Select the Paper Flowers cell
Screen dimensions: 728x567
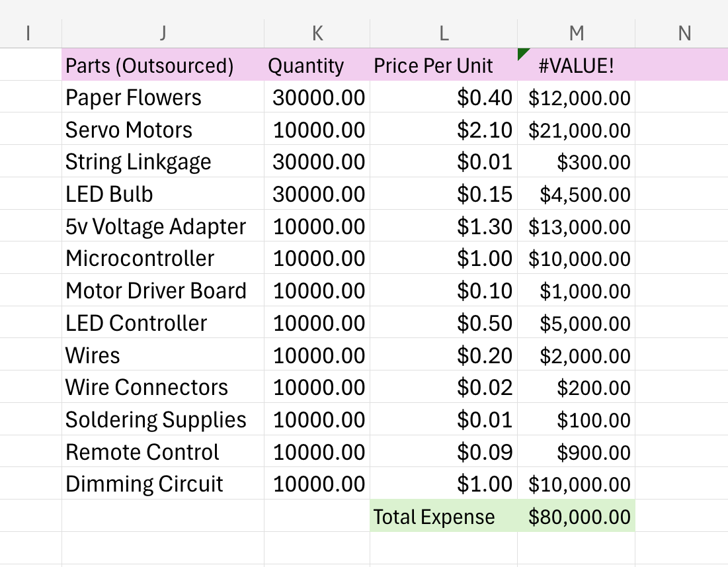[134, 98]
